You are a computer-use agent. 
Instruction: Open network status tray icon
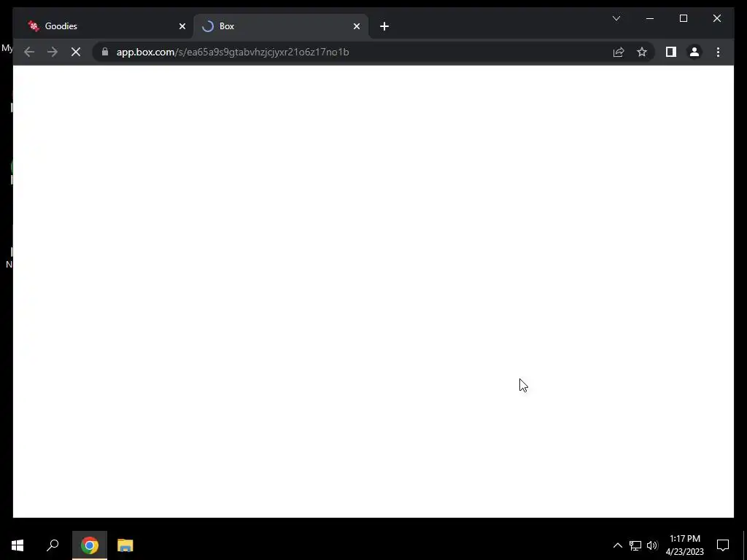pyautogui.click(x=635, y=545)
